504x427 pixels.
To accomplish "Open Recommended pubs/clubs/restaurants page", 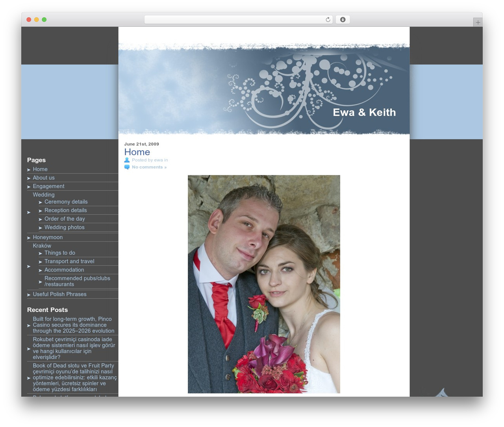I will (77, 281).
